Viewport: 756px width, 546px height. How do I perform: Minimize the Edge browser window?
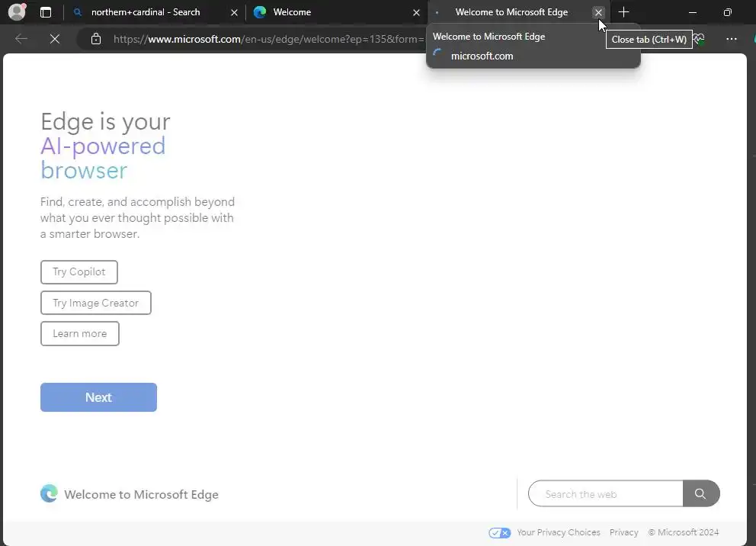[x=692, y=12]
